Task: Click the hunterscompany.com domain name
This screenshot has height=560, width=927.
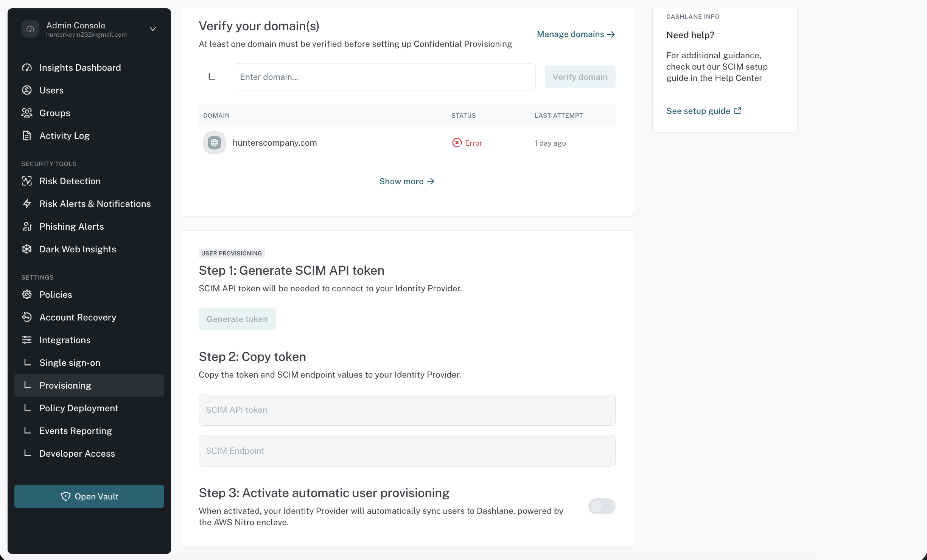Action: [275, 143]
